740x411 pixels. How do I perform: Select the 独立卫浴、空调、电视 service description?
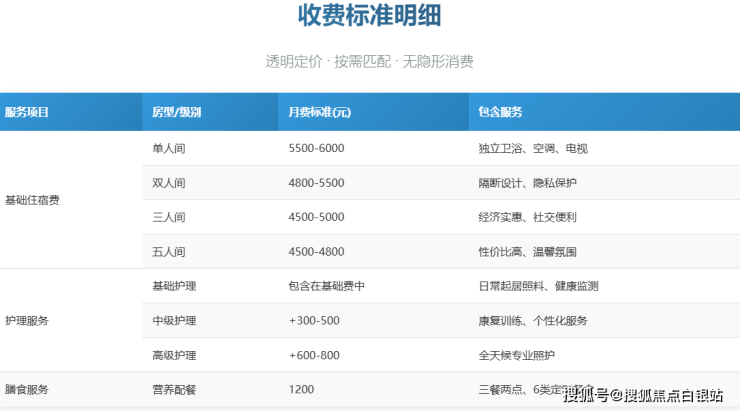coord(533,148)
